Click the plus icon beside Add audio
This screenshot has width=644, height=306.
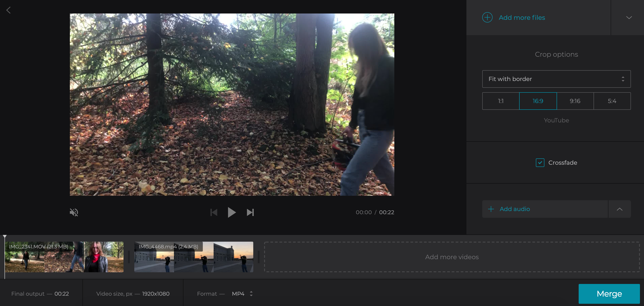491,209
